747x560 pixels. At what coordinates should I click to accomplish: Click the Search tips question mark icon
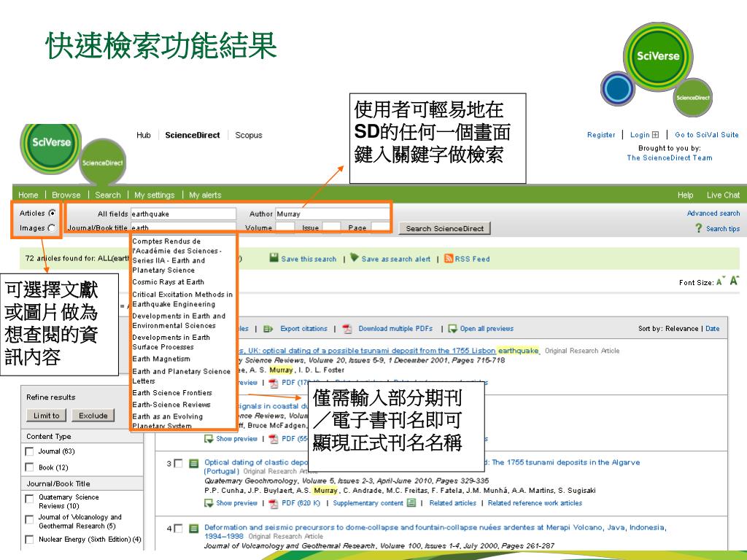(x=698, y=228)
